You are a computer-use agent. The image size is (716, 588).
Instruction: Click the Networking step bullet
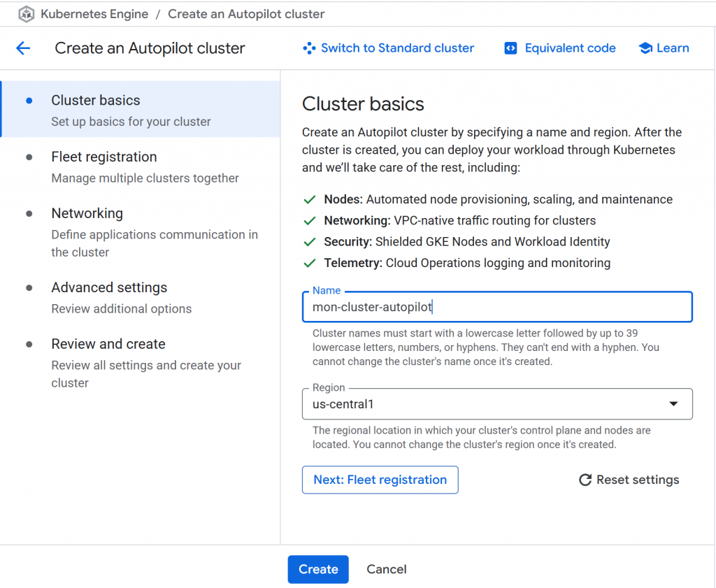coord(29,214)
